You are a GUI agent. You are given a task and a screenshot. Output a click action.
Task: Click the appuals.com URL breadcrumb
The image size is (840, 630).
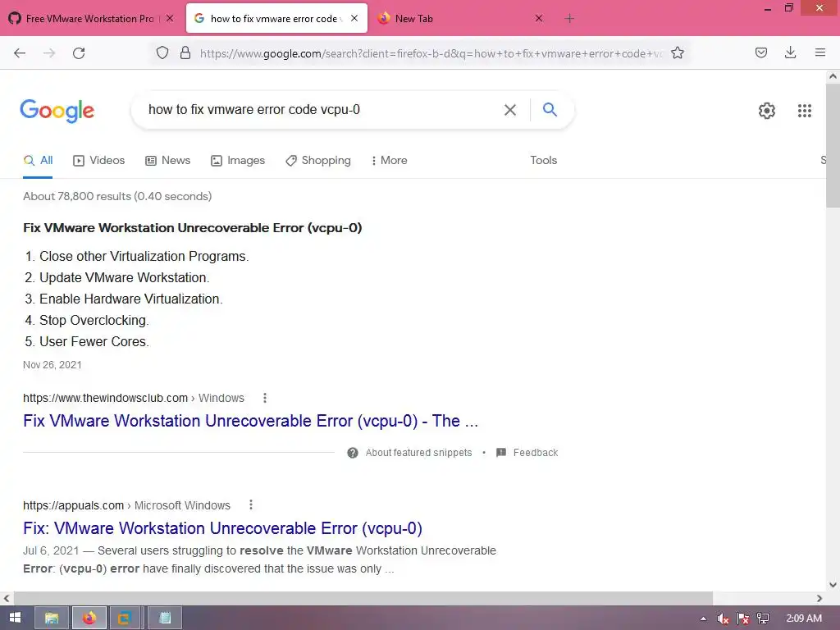point(126,505)
